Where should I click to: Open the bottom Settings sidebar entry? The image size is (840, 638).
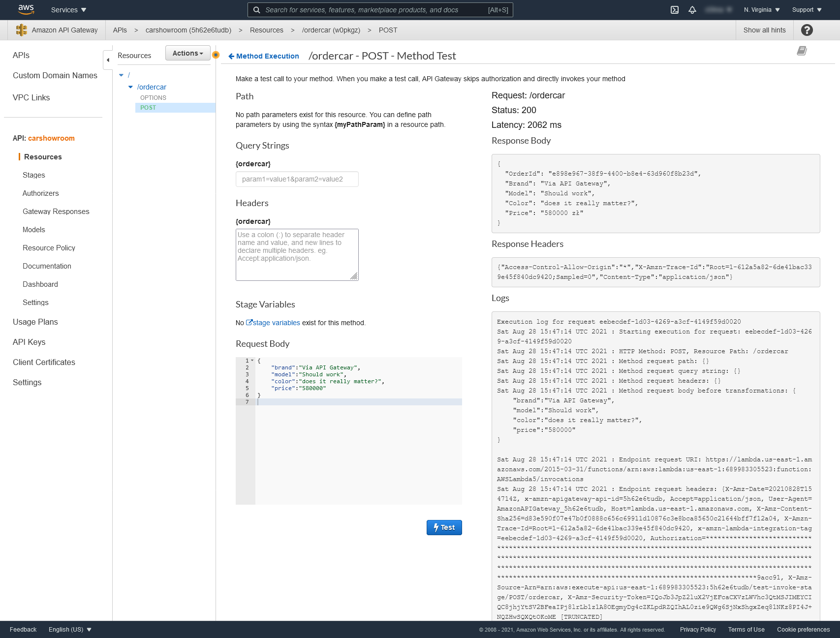coord(27,382)
